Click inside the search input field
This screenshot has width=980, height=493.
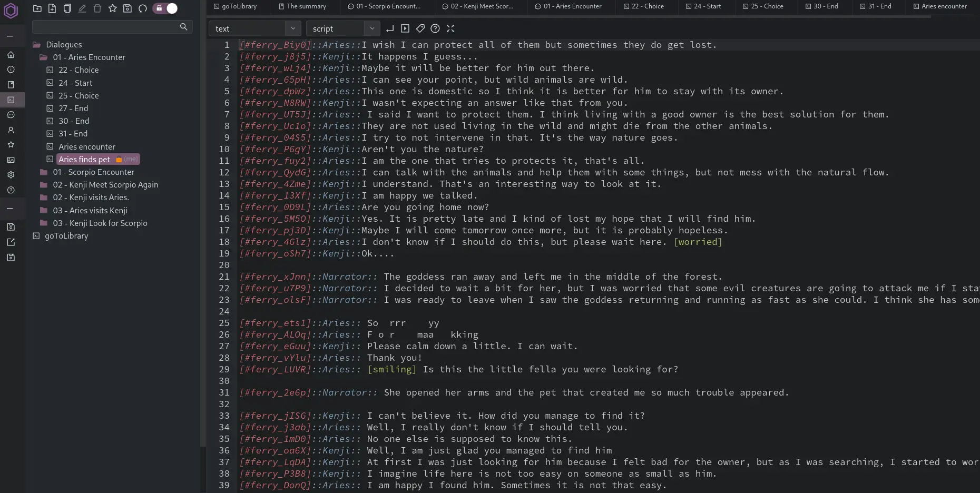(105, 27)
